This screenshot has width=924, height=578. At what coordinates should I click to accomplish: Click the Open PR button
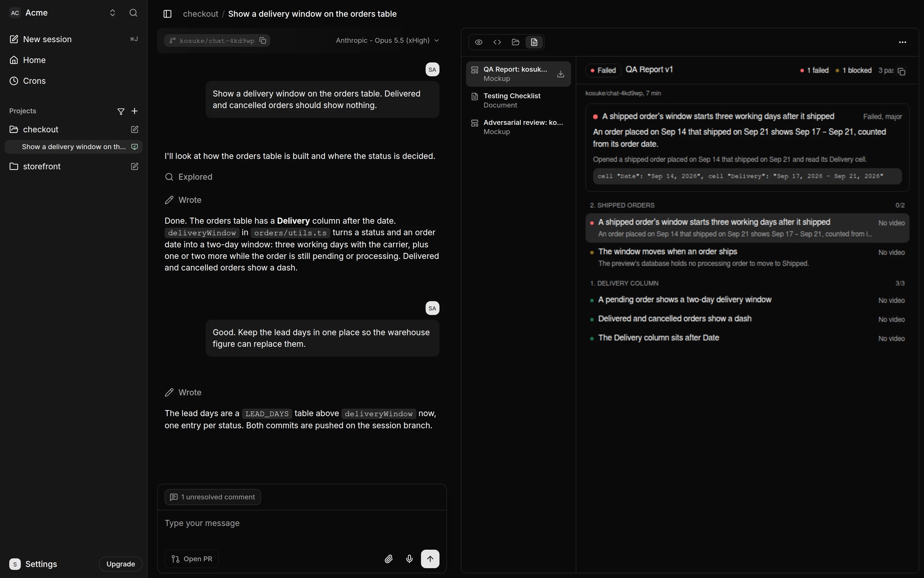(192, 559)
